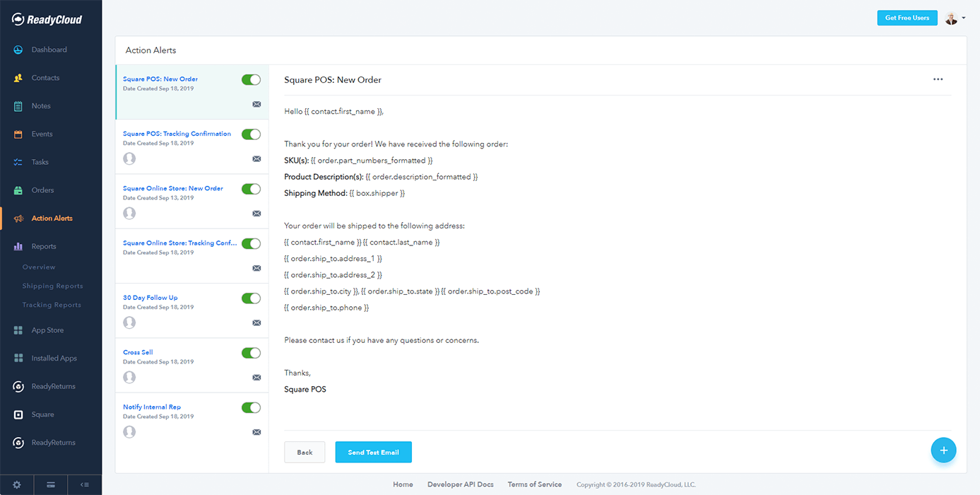The image size is (980, 495).
Task: Click the Send Test Email button
Action: (x=373, y=453)
